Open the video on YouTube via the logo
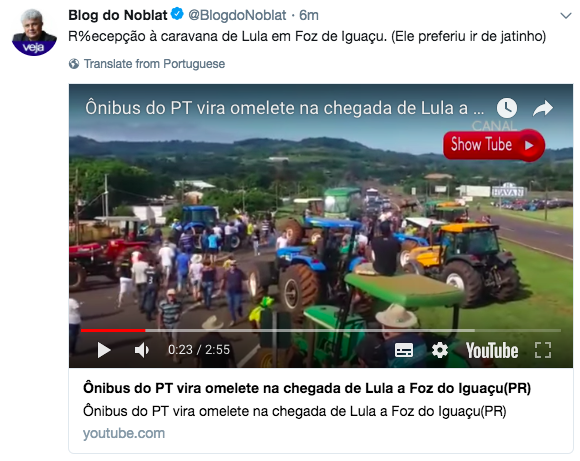 [x=492, y=350]
